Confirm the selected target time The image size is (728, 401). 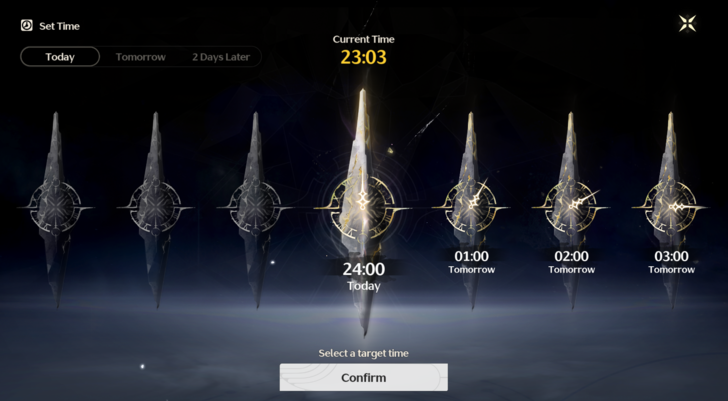(x=364, y=377)
